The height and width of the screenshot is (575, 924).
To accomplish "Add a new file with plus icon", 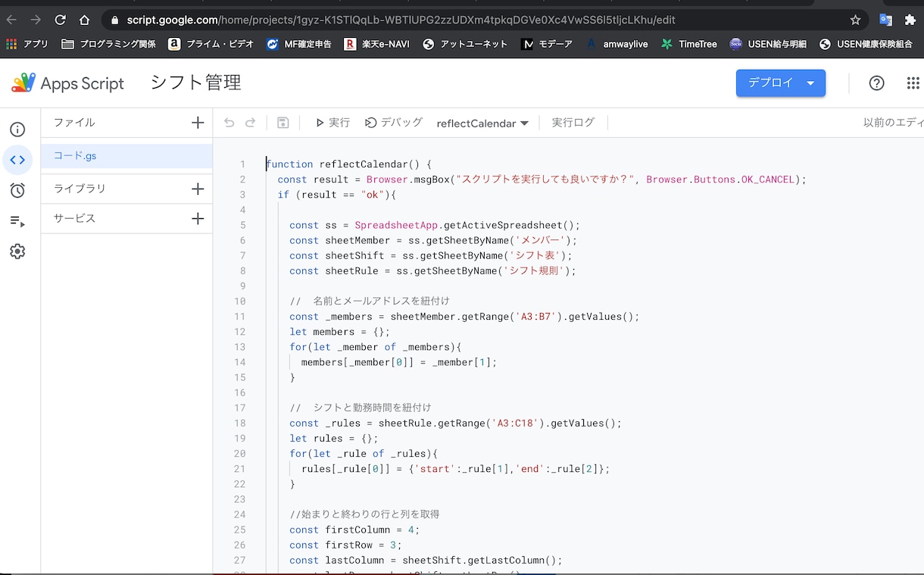I will click(198, 123).
